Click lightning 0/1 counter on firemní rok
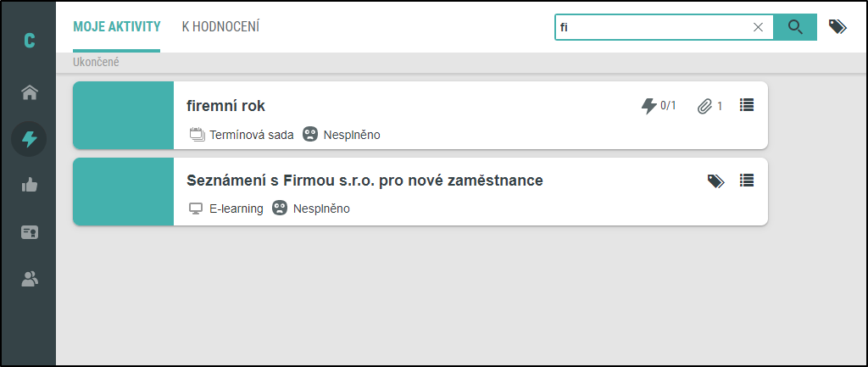The height and width of the screenshot is (367, 868). [x=658, y=106]
